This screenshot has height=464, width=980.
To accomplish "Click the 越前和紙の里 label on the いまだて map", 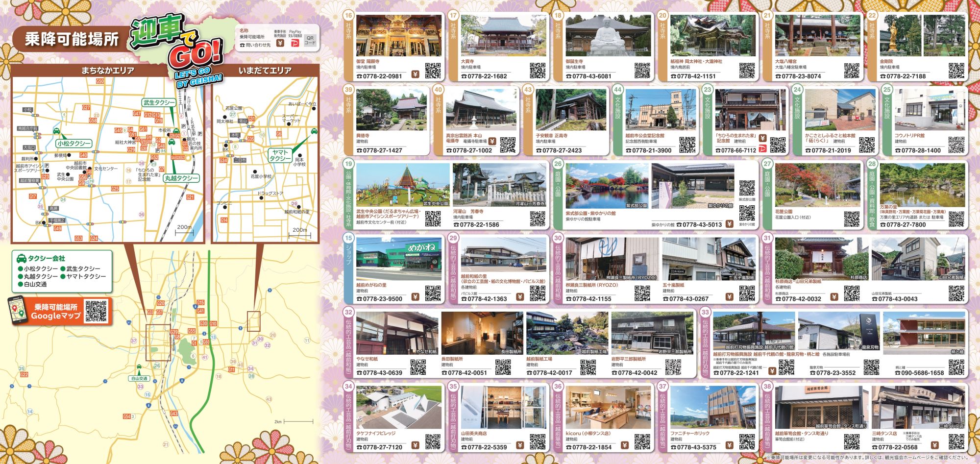I will pos(297,212).
